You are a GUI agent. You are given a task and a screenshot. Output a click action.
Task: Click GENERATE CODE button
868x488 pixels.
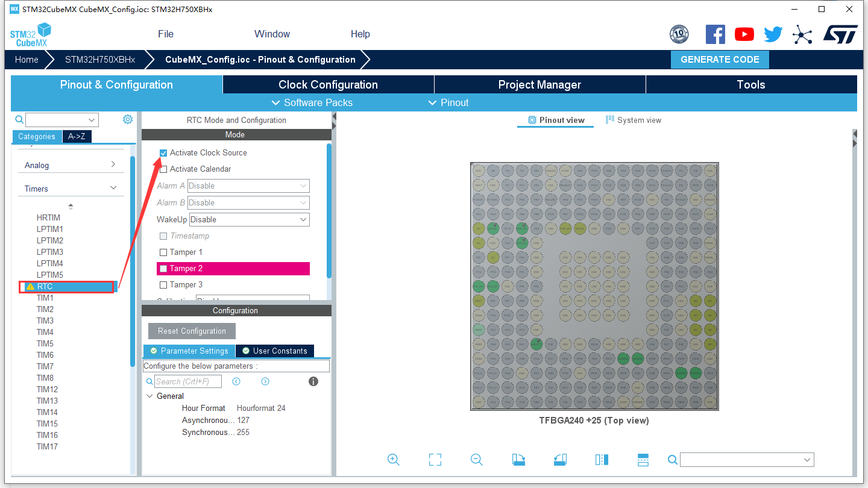(720, 59)
